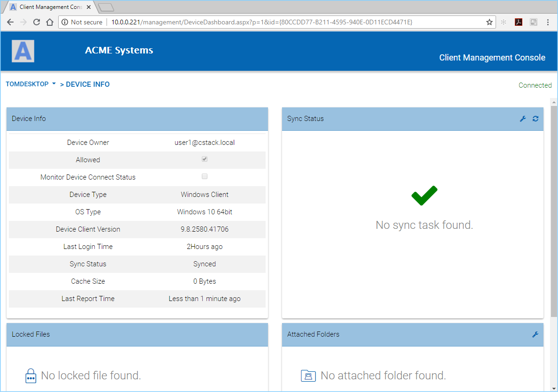The height and width of the screenshot is (392, 558).
Task: Click the folder icon in Attached Folders panel
Action: [308, 376]
